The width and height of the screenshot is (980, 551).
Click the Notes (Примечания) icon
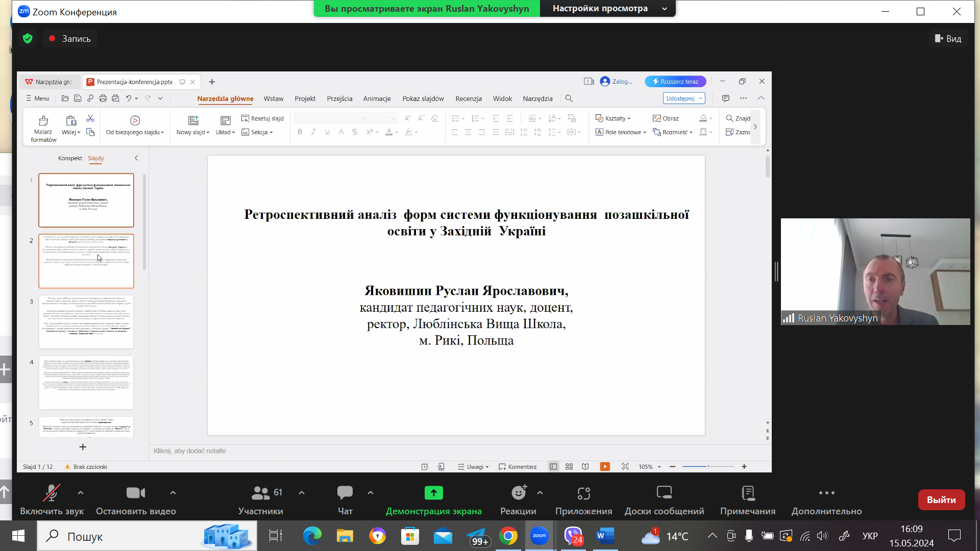point(748,493)
